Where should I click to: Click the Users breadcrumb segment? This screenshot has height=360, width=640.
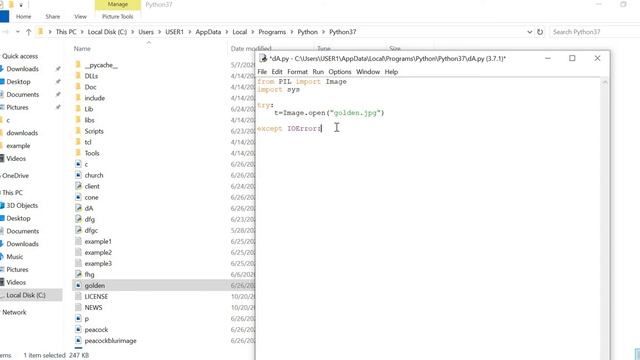tap(146, 32)
